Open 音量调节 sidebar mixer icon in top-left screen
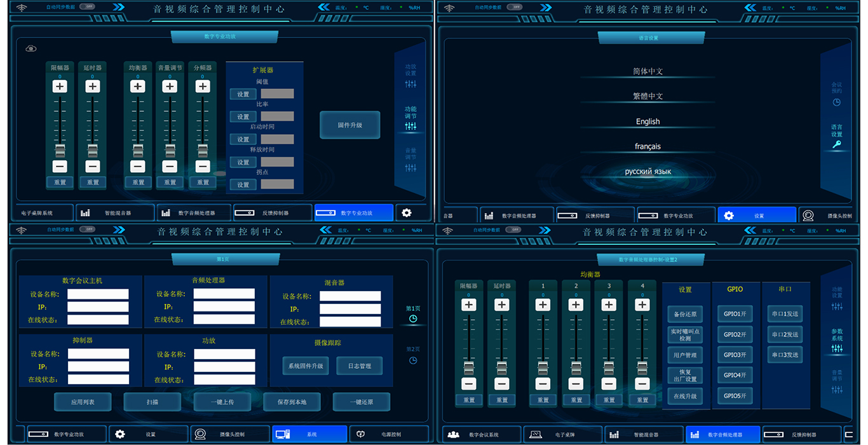The height and width of the screenshot is (445, 868). [x=410, y=168]
